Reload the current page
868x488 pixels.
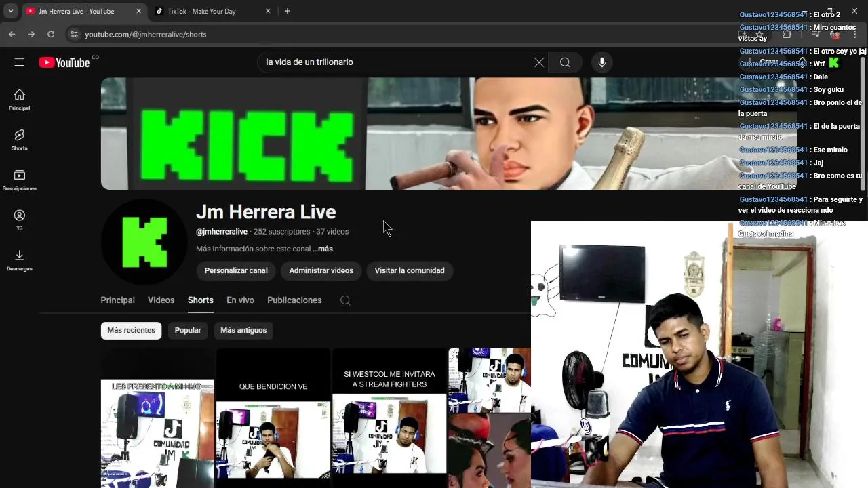click(51, 34)
